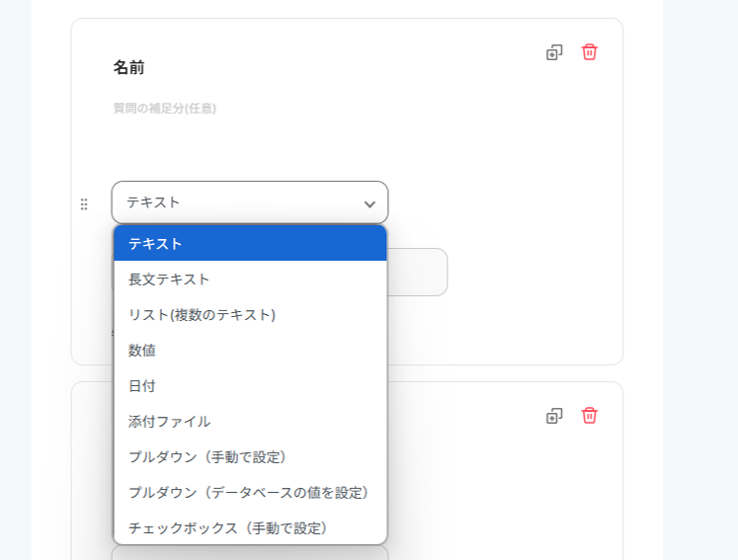Click the field peeking out below the dropdown list
This screenshot has height=560, width=738.
pos(249,552)
